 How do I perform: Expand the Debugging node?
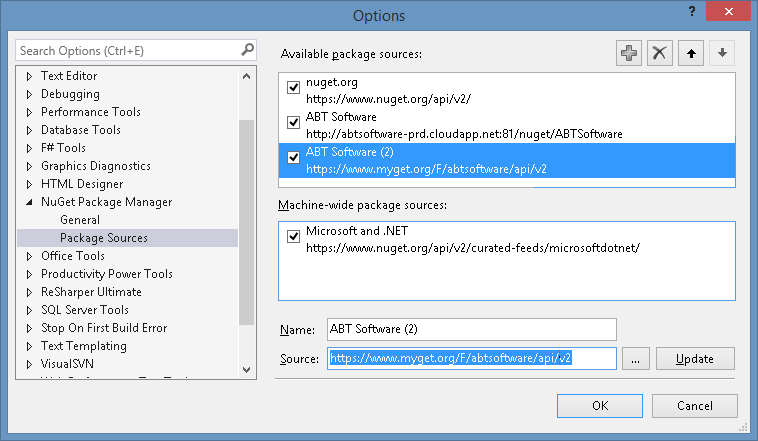29,94
